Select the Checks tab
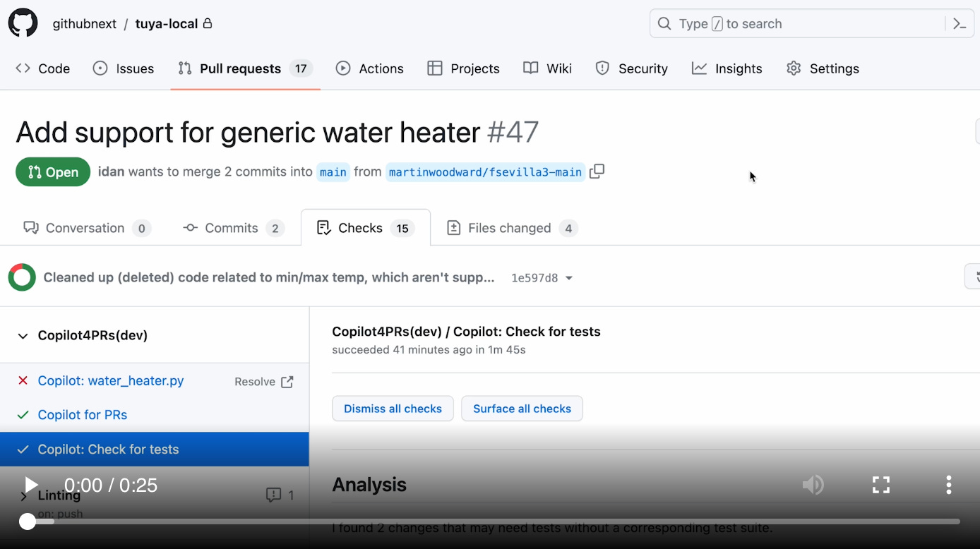Image resolution: width=980 pixels, height=549 pixels. coord(366,228)
